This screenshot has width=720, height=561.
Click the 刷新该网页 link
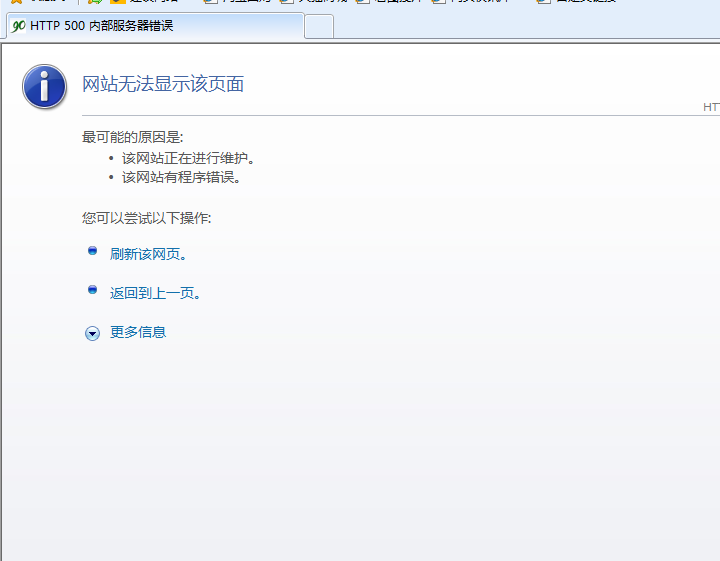148,254
